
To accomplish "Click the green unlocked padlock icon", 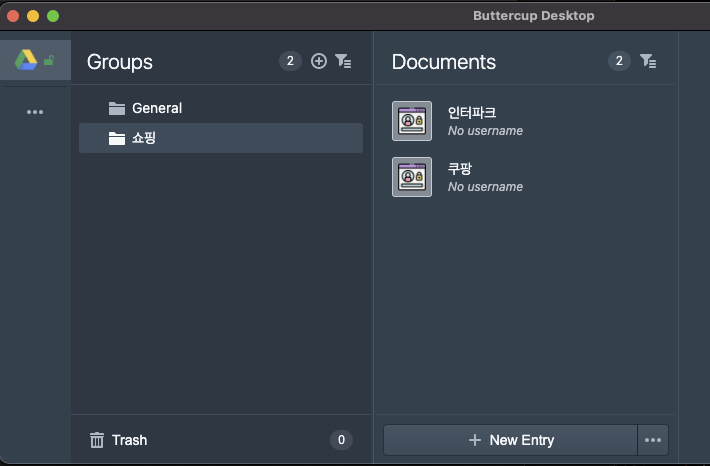I will (49, 60).
